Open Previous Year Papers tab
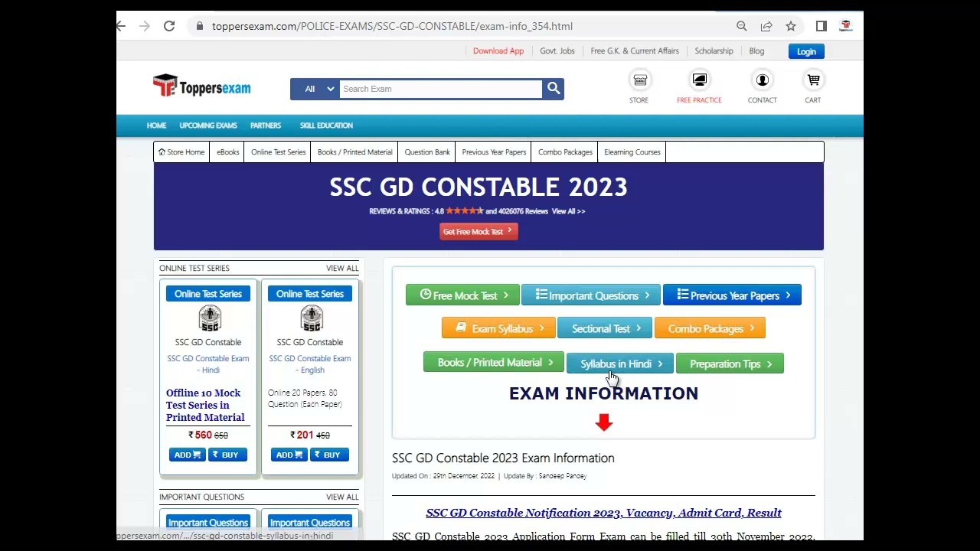The height and width of the screenshot is (551, 980). (495, 152)
